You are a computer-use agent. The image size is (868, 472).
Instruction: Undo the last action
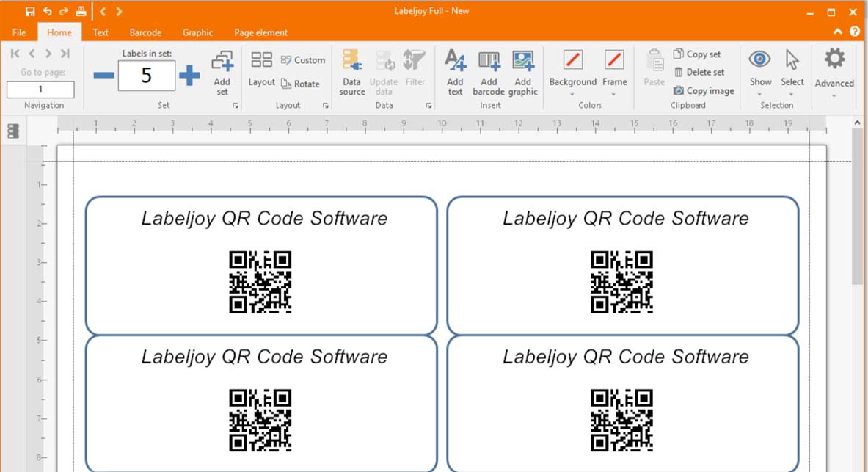coord(47,11)
